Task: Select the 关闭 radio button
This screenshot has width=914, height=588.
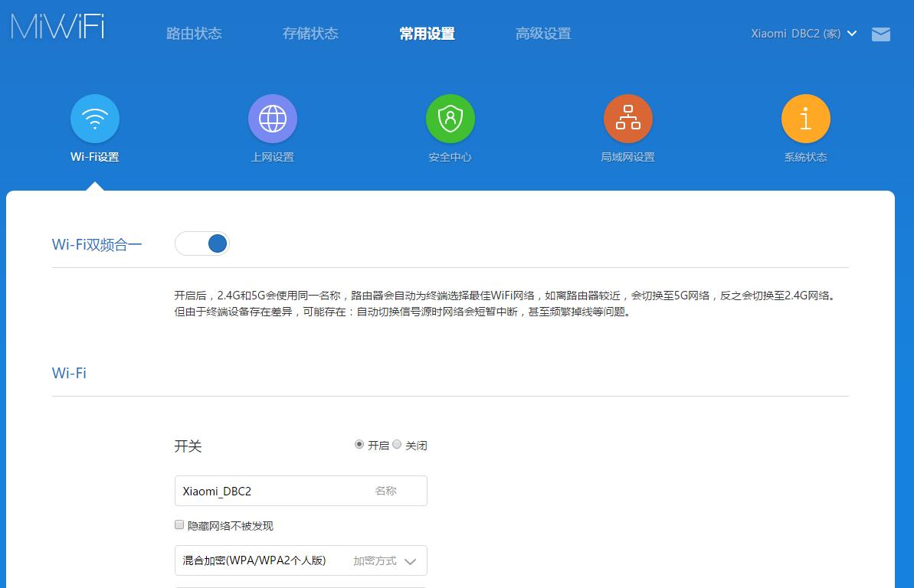Action: tap(397, 444)
